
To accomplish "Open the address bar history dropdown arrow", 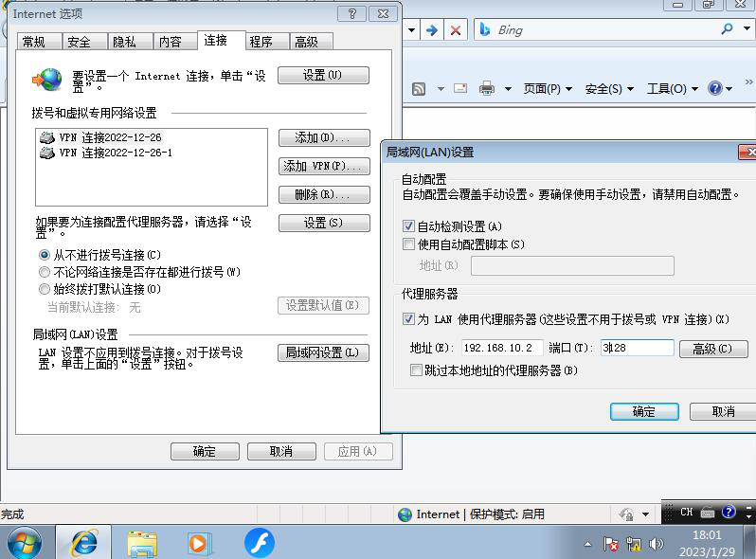I will point(411,30).
